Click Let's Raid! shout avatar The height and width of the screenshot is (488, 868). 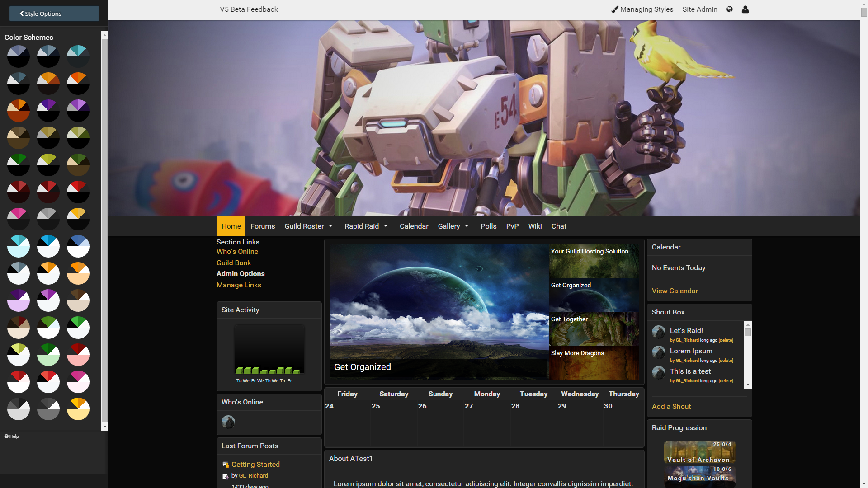659,332
